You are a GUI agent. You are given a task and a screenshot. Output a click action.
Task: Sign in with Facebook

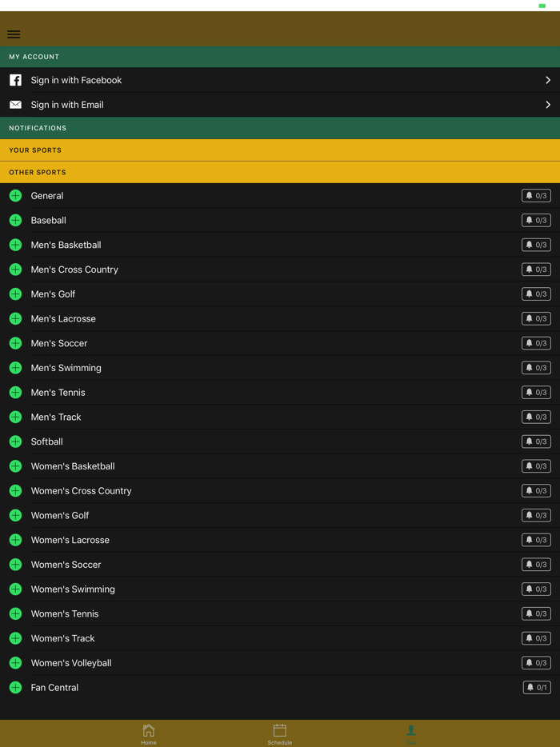(280, 80)
